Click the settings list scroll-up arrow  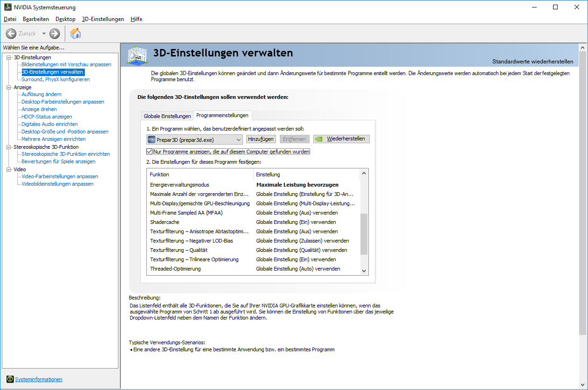click(x=364, y=174)
